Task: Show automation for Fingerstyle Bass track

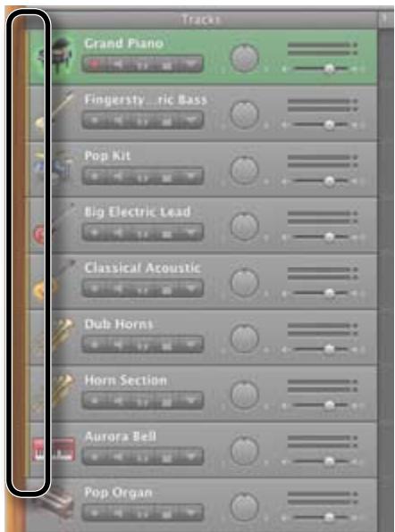Action: point(191,121)
